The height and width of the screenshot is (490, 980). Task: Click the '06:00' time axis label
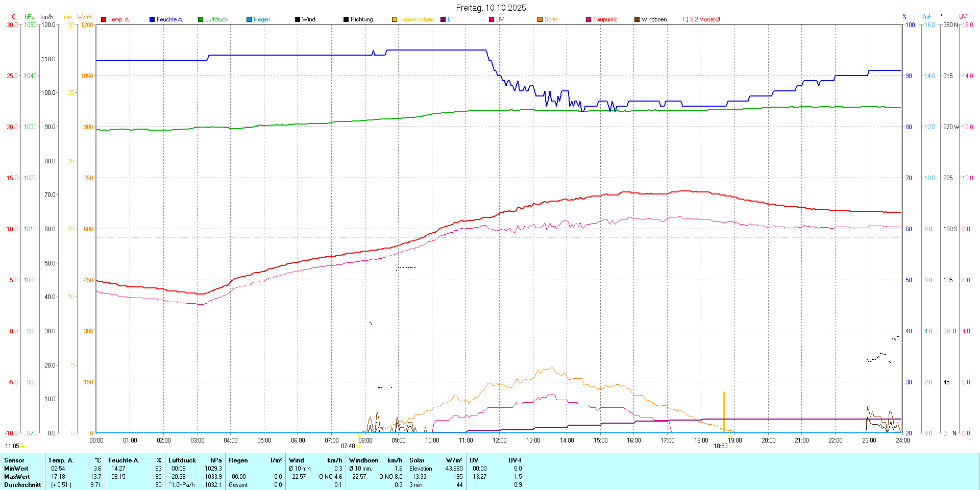coord(298,440)
